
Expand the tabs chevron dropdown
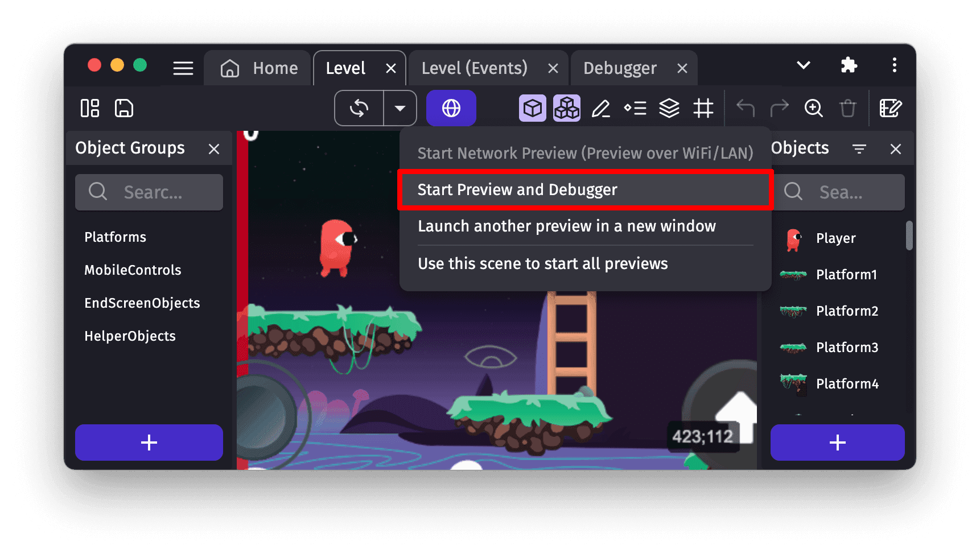(x=803, y=65)
